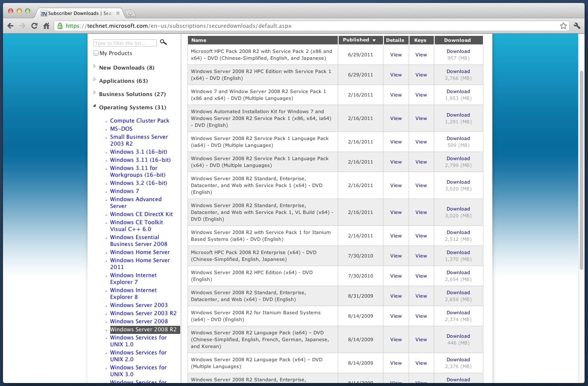
Task: Download ia64 Language Pack (509 MB)
Action: coord(458,138)
